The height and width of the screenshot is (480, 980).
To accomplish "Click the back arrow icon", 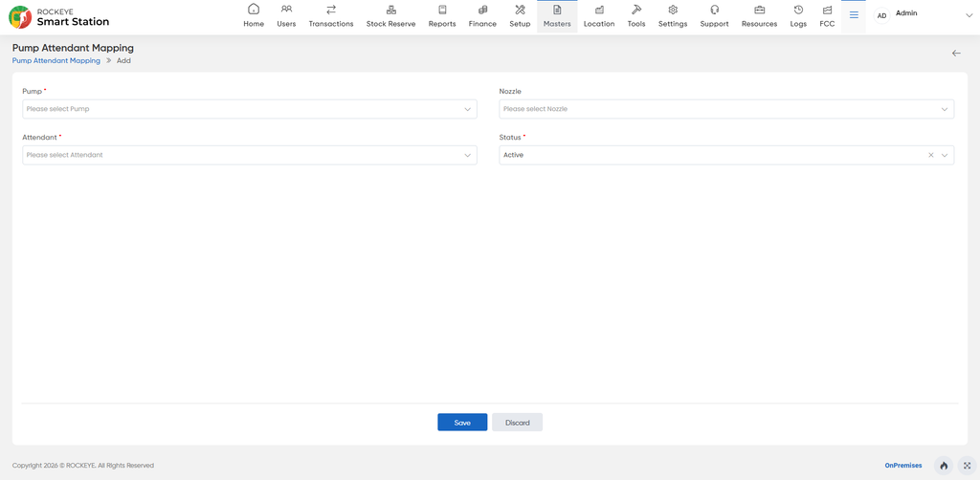I will coord(956,53).
